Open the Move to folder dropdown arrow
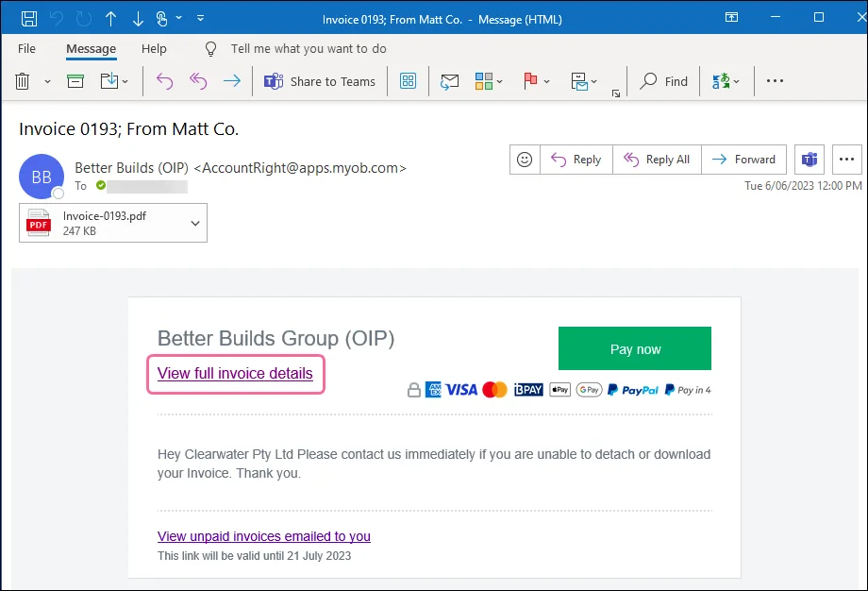The height and width of the screenshot is (591, 868). pyautogui.click(x=124, y=81)
